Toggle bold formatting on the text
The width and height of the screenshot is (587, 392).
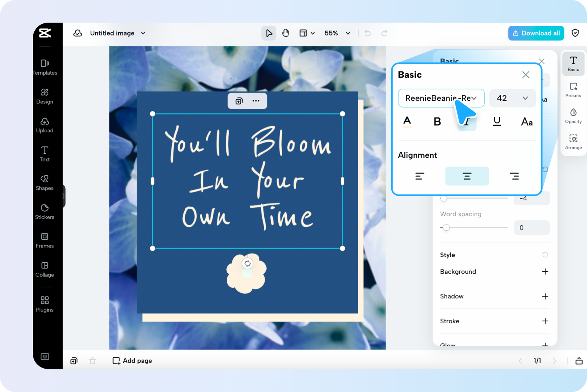pyautogui.click(x=437, y=121)
